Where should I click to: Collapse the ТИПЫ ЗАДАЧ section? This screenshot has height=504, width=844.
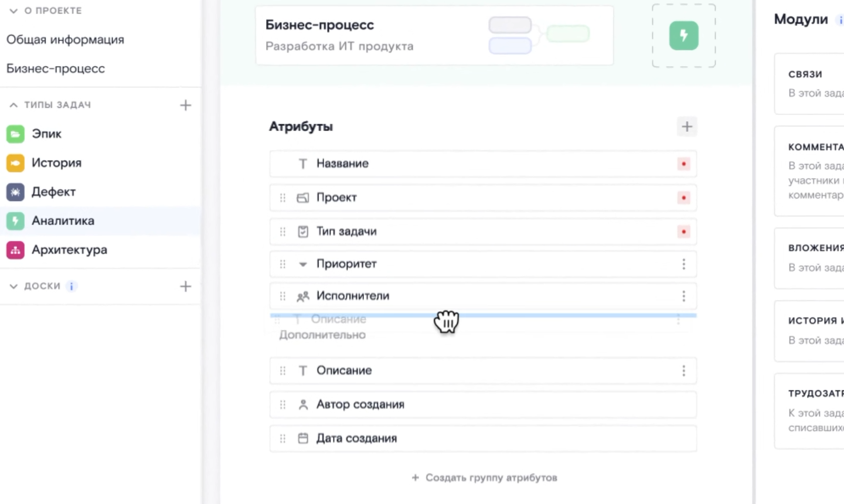[x=13, y=104]
